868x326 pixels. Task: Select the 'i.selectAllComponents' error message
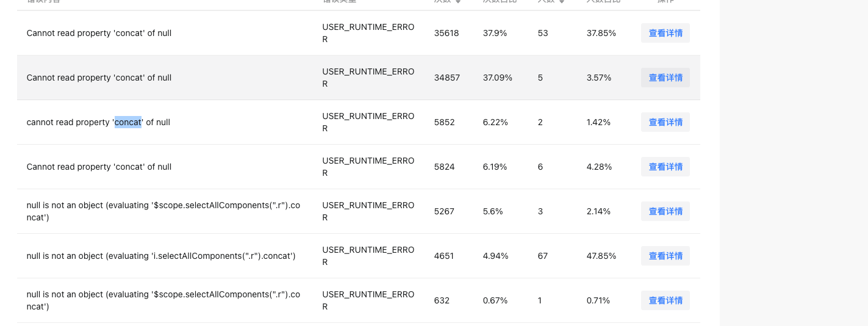pos(161,256)
